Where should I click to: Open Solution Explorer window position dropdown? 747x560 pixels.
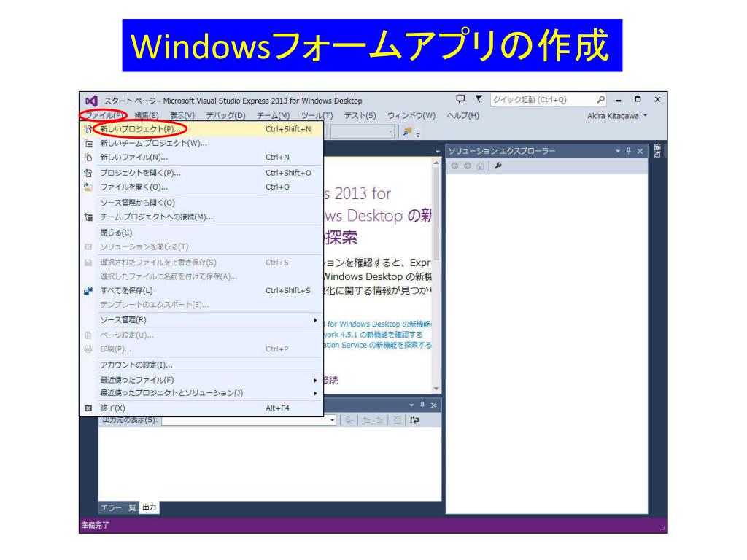point(618,151)
